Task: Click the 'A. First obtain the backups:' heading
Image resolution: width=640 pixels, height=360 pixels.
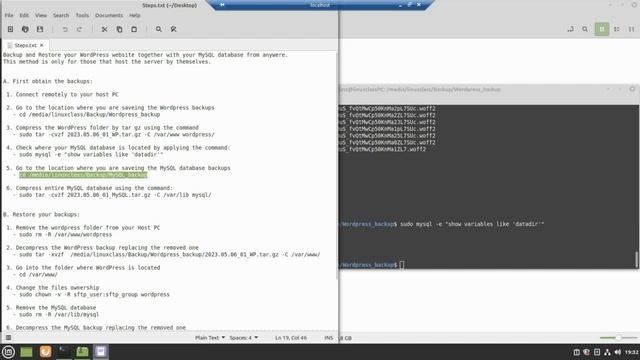Action: pos(48,81)
